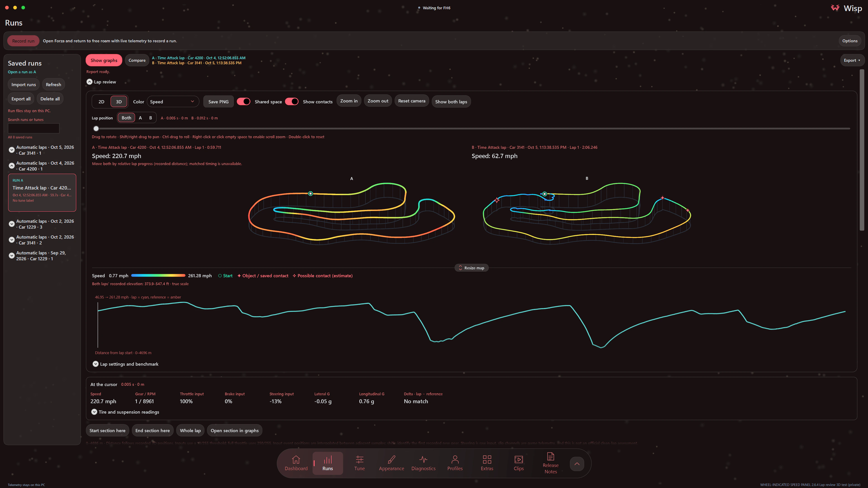
Task: Click Whole lap button
Action: click(190, 430)
